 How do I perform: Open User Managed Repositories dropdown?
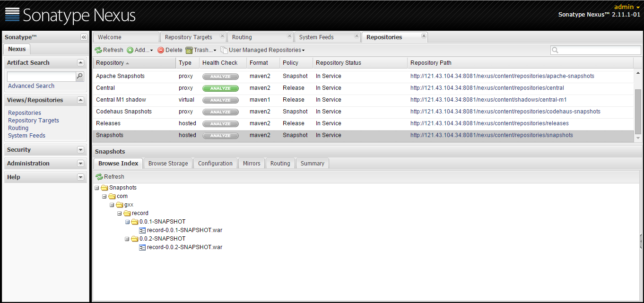tap(263, 50)
